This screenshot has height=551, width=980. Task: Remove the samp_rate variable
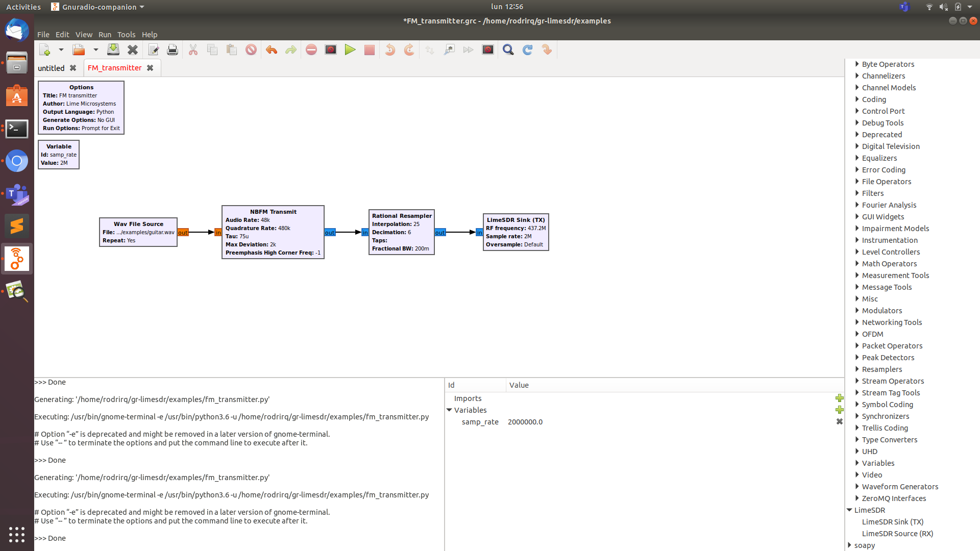839,421
